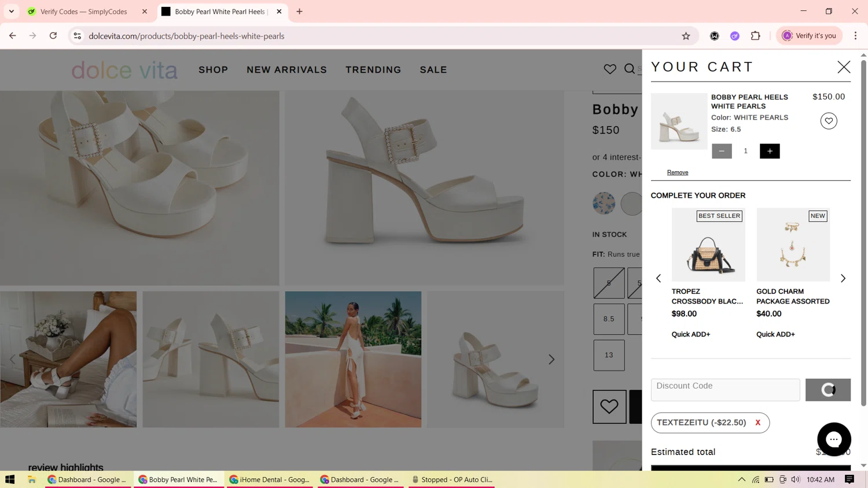Open the NEW ARRIVALS menu
The width and height of the screenshot is (868, 488).
click(287, 69)
